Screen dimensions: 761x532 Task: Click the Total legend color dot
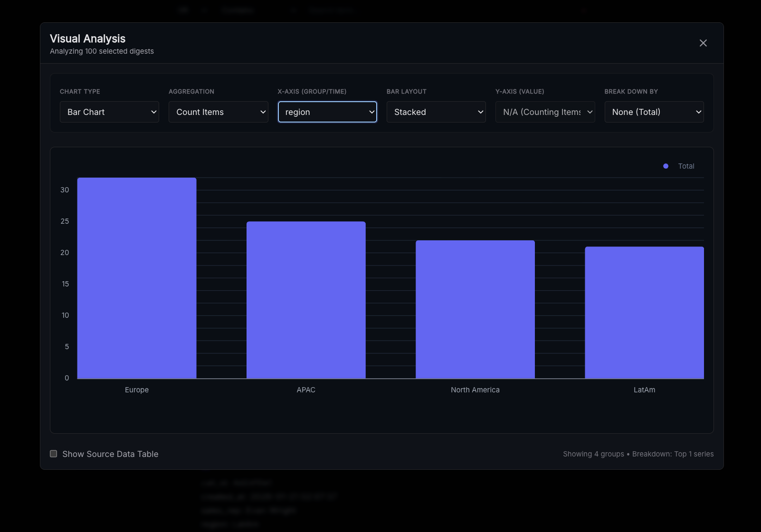666,166
